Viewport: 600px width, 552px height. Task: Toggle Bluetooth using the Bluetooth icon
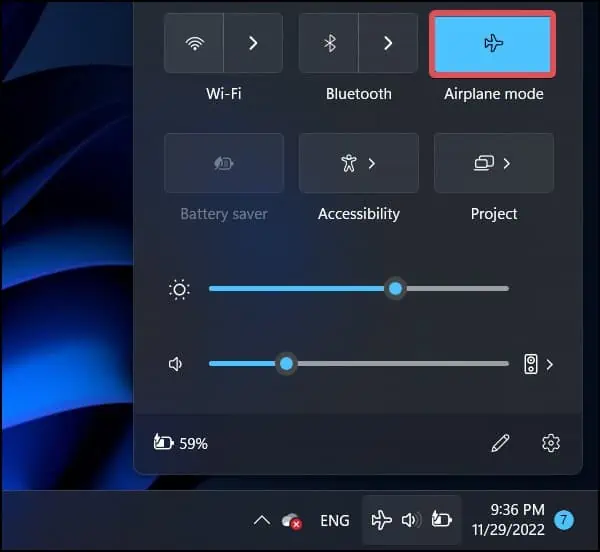[329, 43]
